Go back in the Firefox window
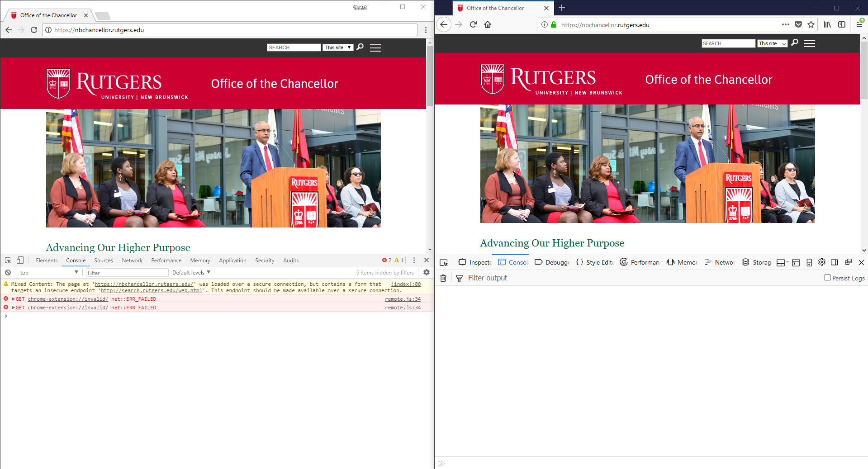The width and height of the screenshot is (868, 469). click(444, 24)
